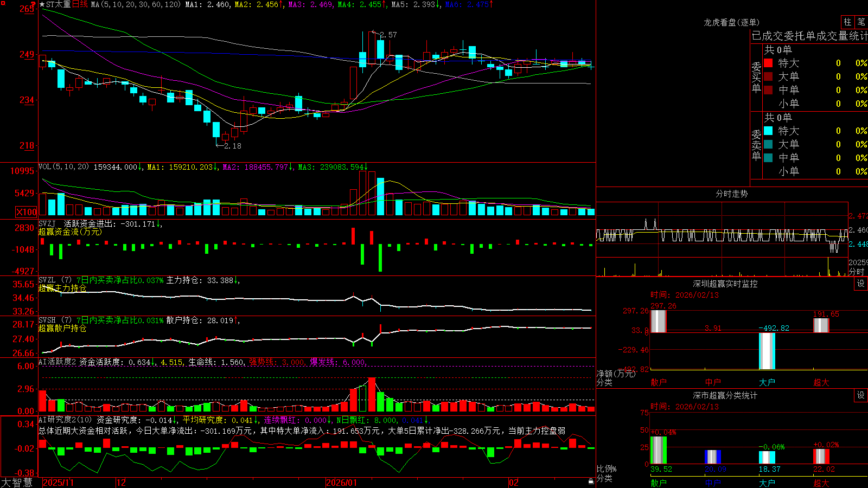Screen dimensions: 868x488
Task: Click the cyan 特大 sell-order swatch
Action: coord(768,131)
